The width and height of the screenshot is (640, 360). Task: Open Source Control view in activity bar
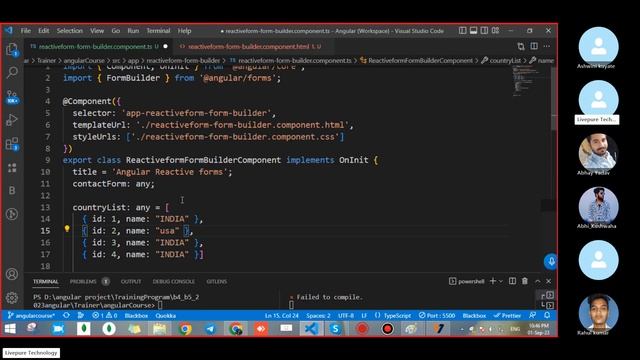click(12, 97)
